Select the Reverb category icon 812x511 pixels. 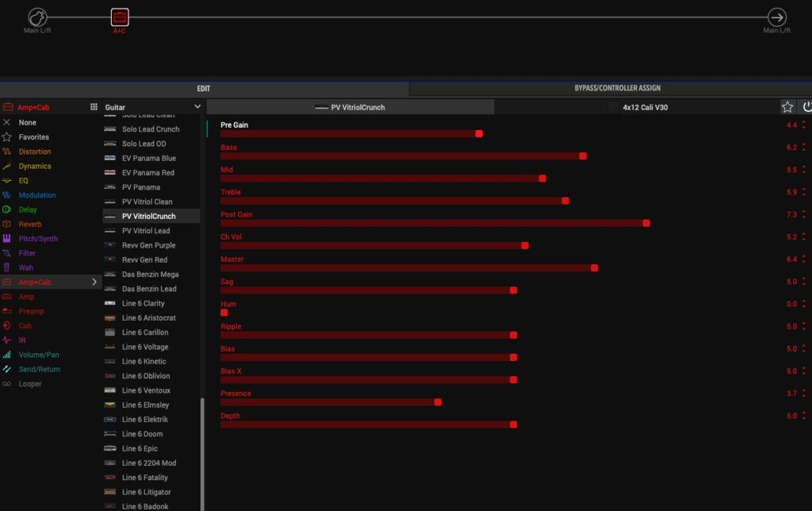(7, 224)
